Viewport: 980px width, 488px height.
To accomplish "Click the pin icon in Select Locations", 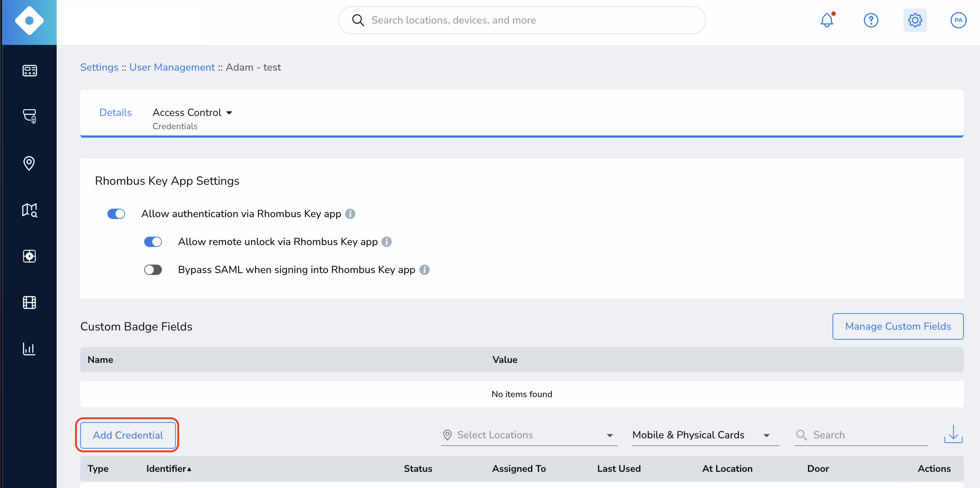I will [x=447, y=435].
